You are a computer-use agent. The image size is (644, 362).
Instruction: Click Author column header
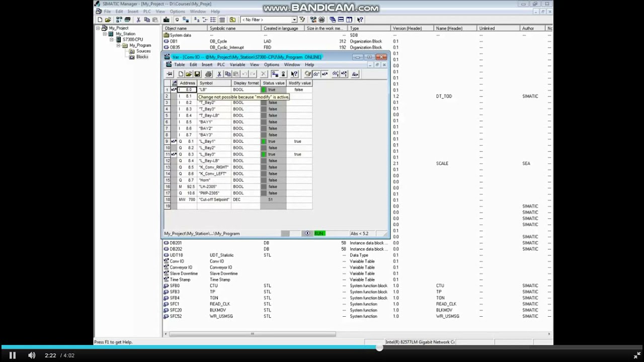(x=533, y=29)
